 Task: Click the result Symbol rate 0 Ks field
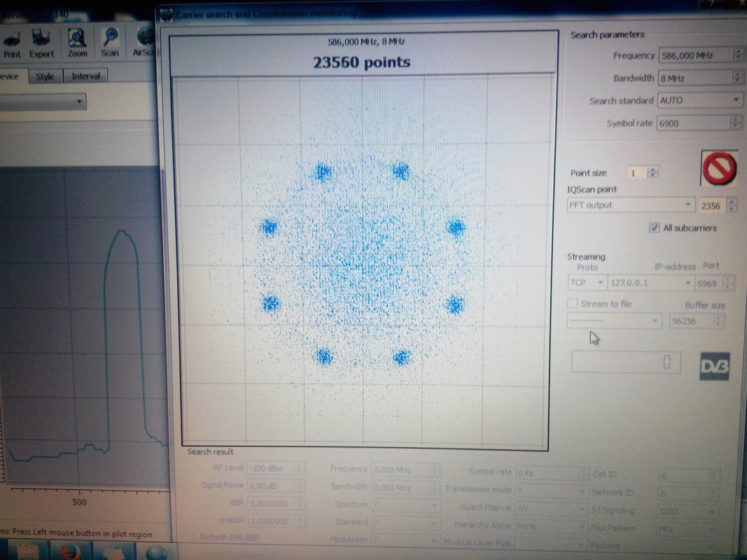click(x=547, y=473)
